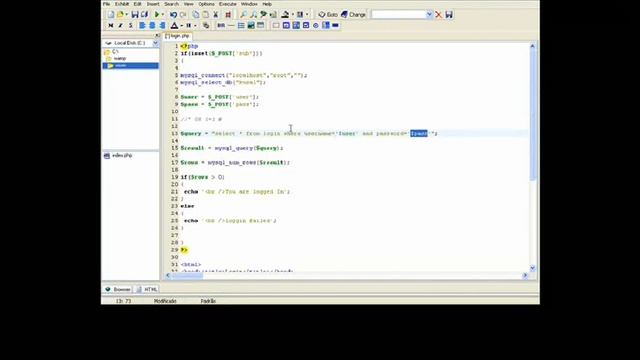Open the Local Disk (C:) drive dropdown
The image size is (640, 360).
(156, 43)
